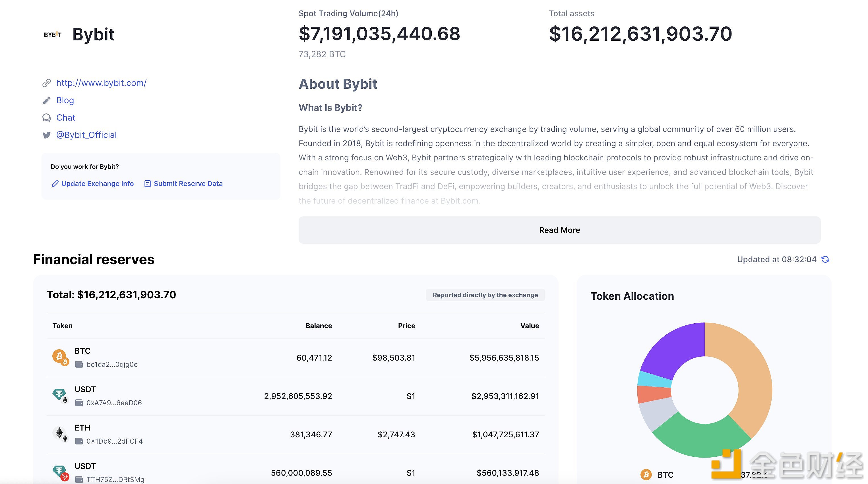
Task: Open http://www.bybit.com/ link
Action: [101, 82]
